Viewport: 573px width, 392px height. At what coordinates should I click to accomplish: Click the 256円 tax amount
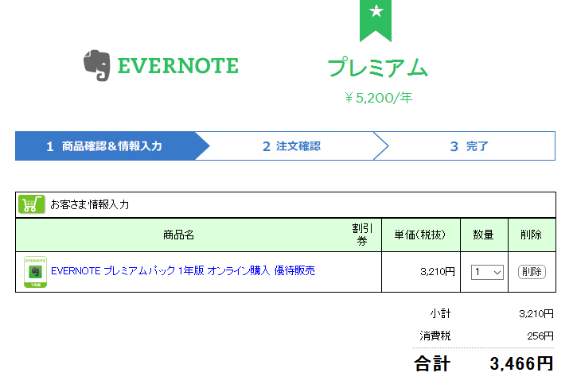540,336
